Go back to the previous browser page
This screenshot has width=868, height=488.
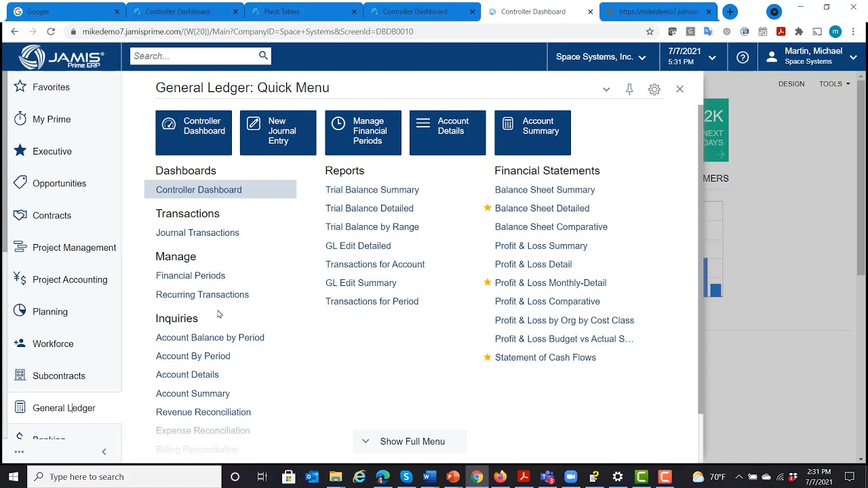coord(14,31)
